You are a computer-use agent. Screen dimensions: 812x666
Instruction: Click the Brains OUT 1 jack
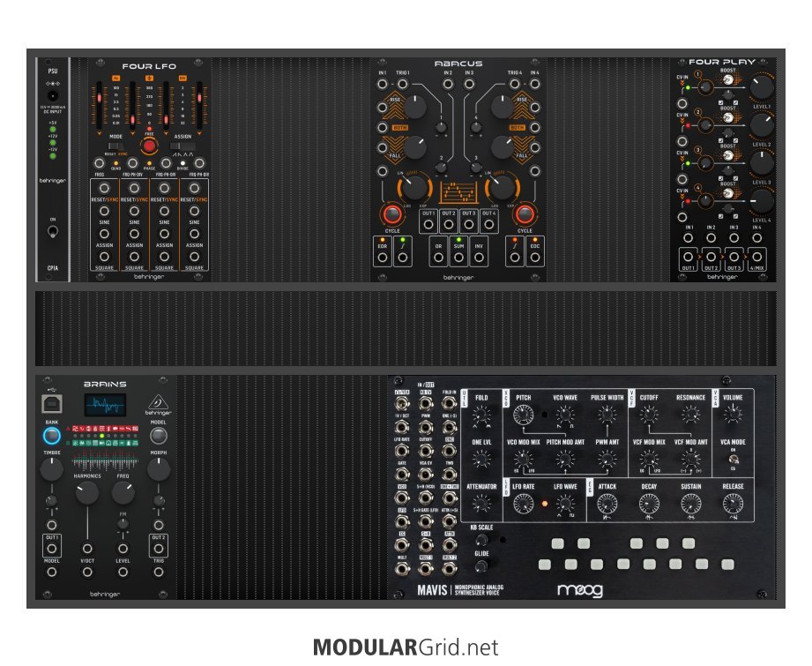[x=51, y=549]
